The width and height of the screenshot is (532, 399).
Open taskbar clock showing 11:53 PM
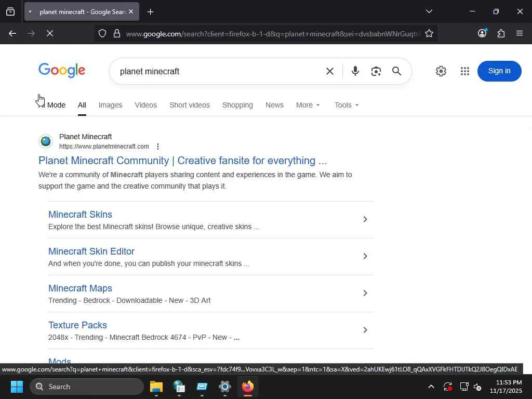506,387
